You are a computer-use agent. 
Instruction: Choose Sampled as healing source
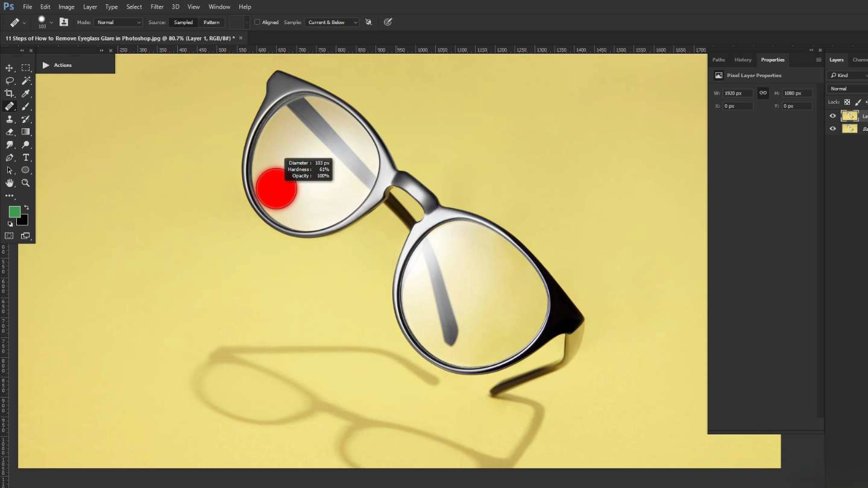coord(183,22)
